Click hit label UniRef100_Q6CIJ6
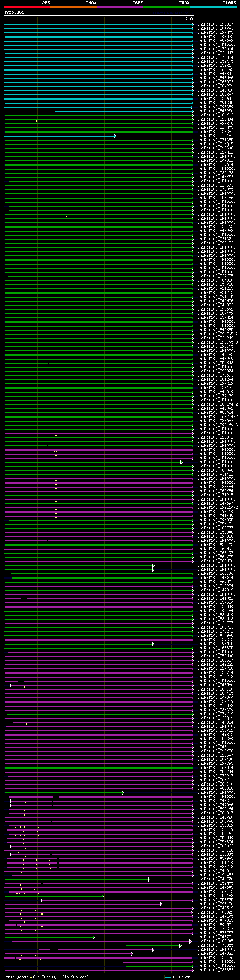This screenshot has width=240, height=980. (215, 574)
